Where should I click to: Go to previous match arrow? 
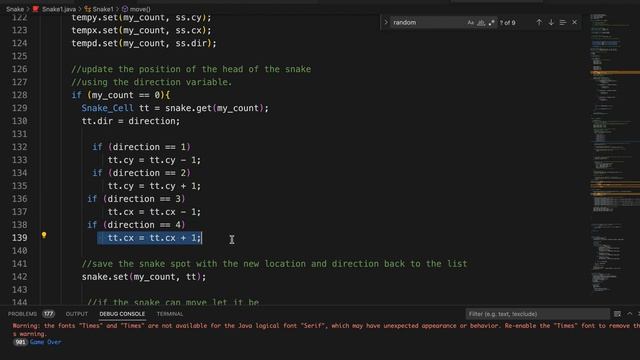(x=539, y=23)
